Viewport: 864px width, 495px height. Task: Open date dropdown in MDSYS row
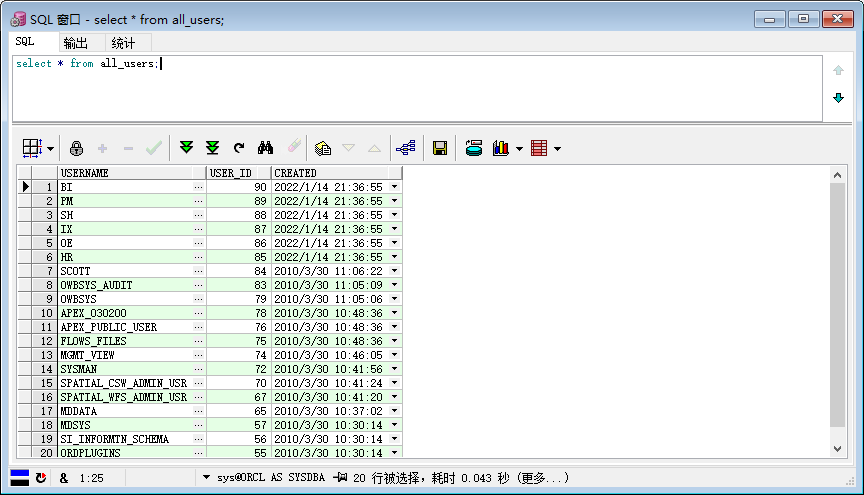(395, 425)
